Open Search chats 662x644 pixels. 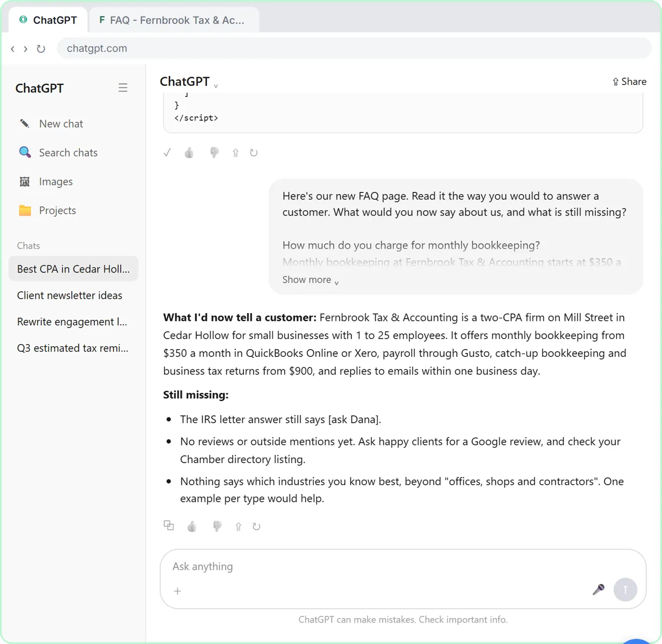pos(73,153)
